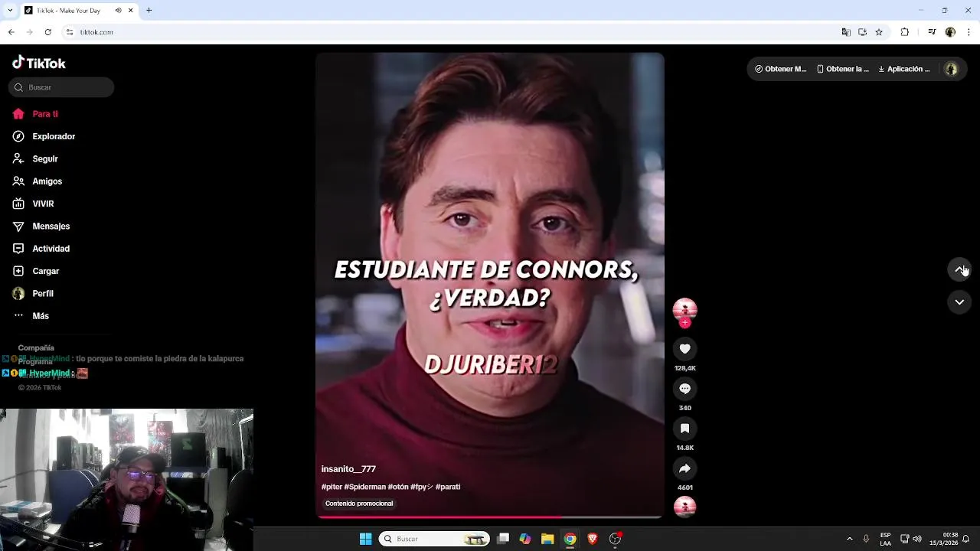Open the spinning sound disc thumbnail
Image resolution: width=980 pixels, height=551 pixels.
(x=684, y=507)
